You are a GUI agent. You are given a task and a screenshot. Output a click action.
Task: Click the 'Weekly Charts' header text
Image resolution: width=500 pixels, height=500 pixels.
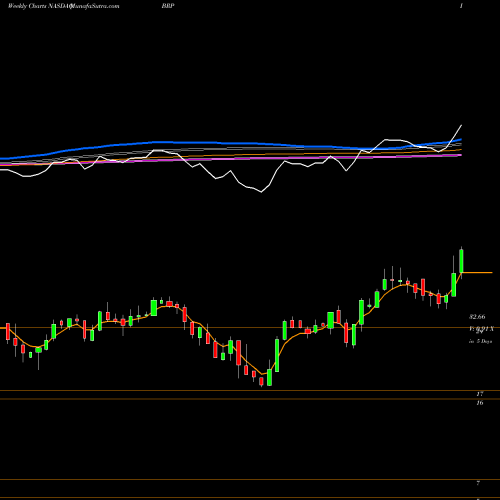[27, 6]
